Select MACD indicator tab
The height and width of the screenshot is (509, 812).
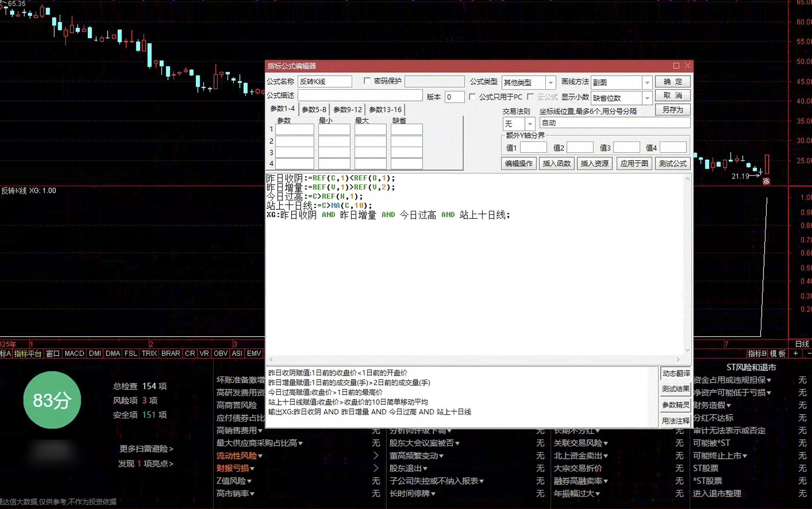(74, 353)
